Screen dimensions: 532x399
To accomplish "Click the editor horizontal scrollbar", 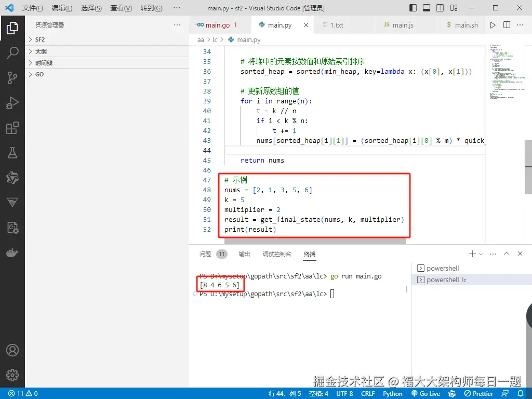I will (x=315, y=241).
